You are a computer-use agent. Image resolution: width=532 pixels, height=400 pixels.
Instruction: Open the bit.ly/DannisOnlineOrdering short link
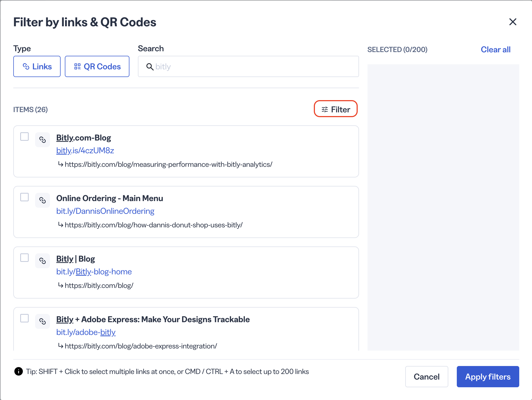tap(105, 211)
